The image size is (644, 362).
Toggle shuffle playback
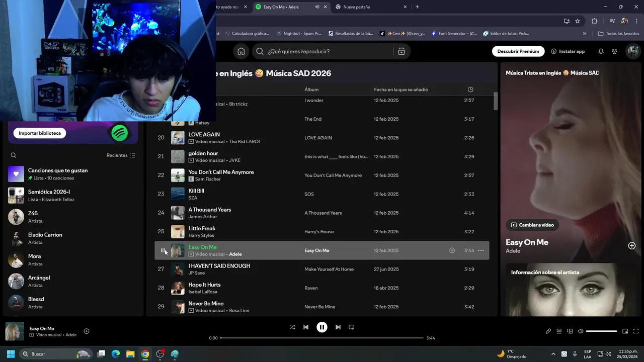click(x=292, y=327)
